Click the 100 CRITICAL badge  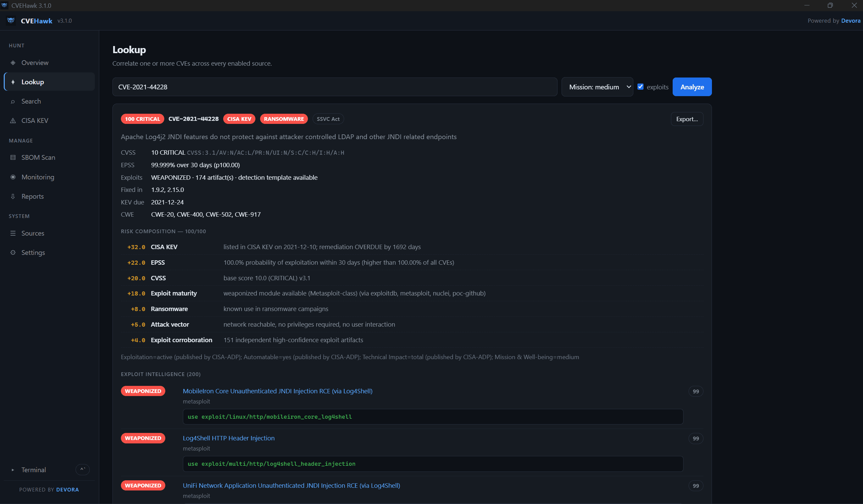click(x=142, y=119)
